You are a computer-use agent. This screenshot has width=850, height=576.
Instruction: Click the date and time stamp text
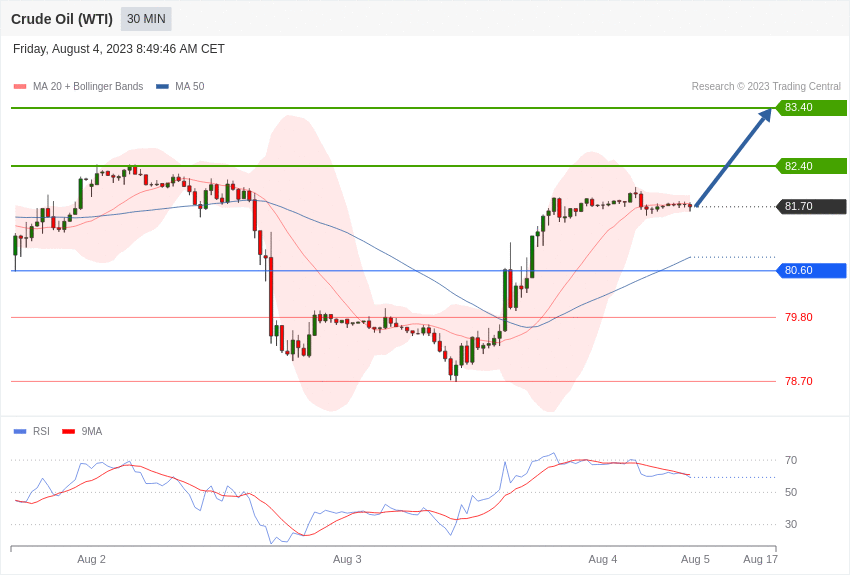tap(119, 49)
